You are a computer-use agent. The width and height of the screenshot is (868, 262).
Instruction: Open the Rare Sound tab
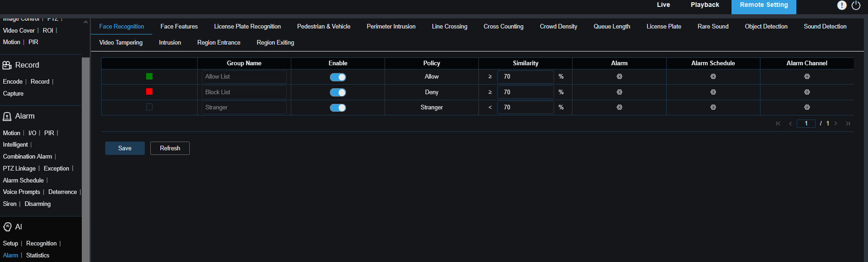[x=713, y=27]
